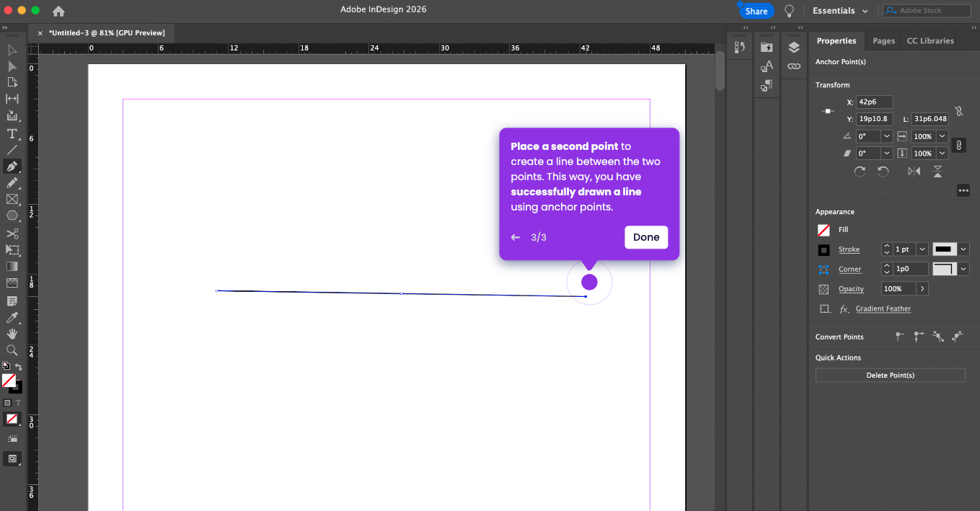This screenshot has width=980, height=511.
Task: Rotate 90° counter-clockwise in Transform section
Action: coord(883,172)
